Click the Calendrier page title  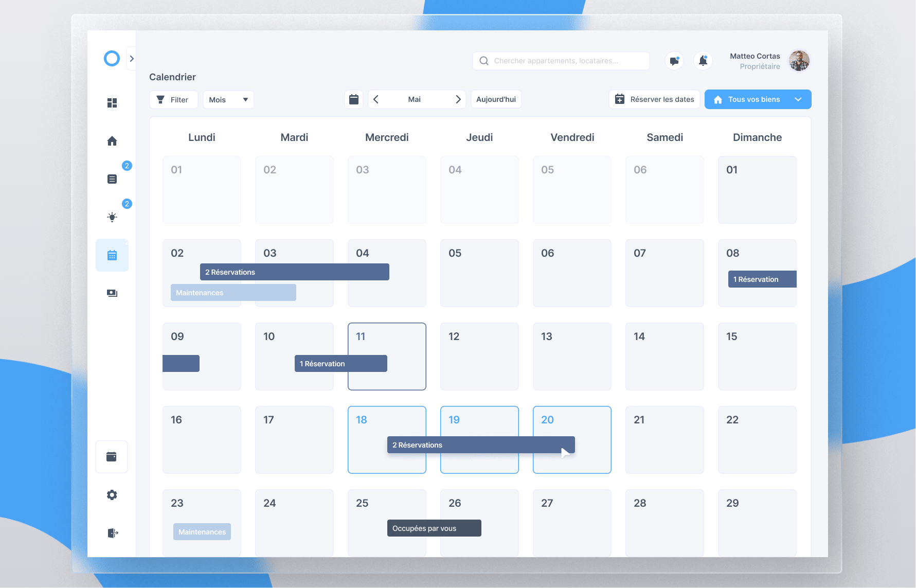coord(172,77)
